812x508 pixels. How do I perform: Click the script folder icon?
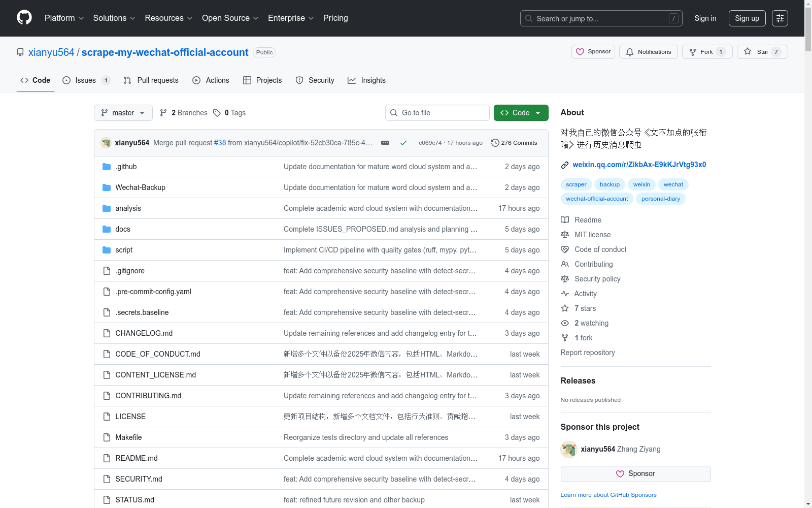tap(107, 250)
